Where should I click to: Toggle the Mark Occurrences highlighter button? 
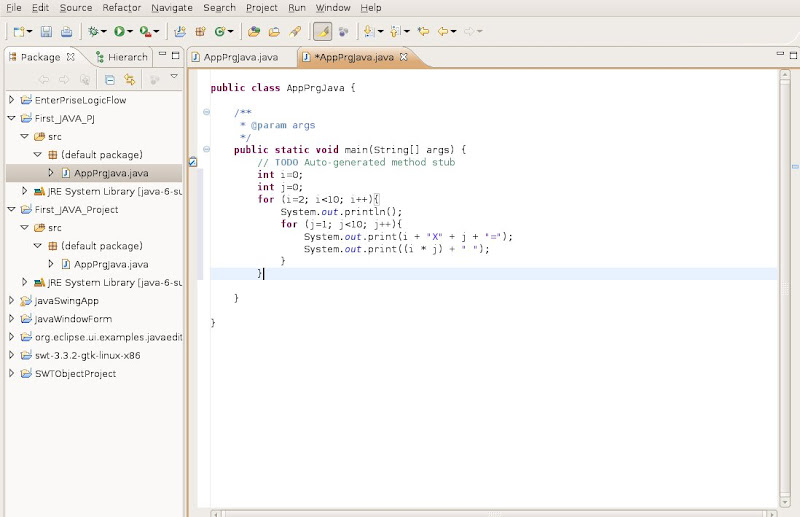324,32
